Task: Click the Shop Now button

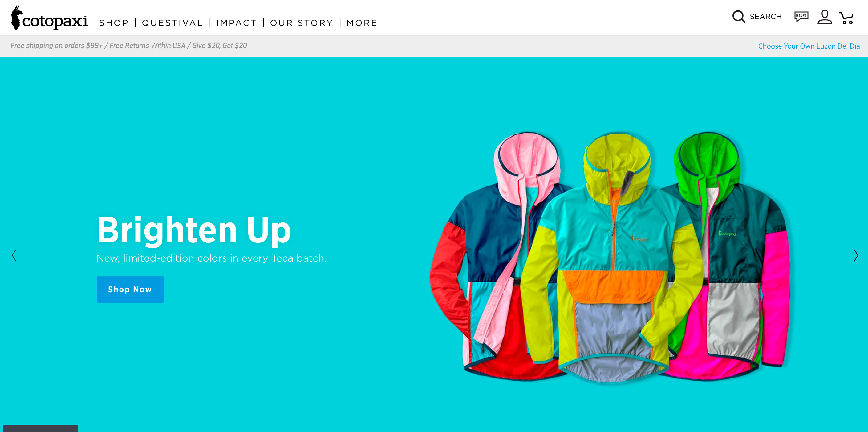Action: pyautogui.click(x=130, y=289)
